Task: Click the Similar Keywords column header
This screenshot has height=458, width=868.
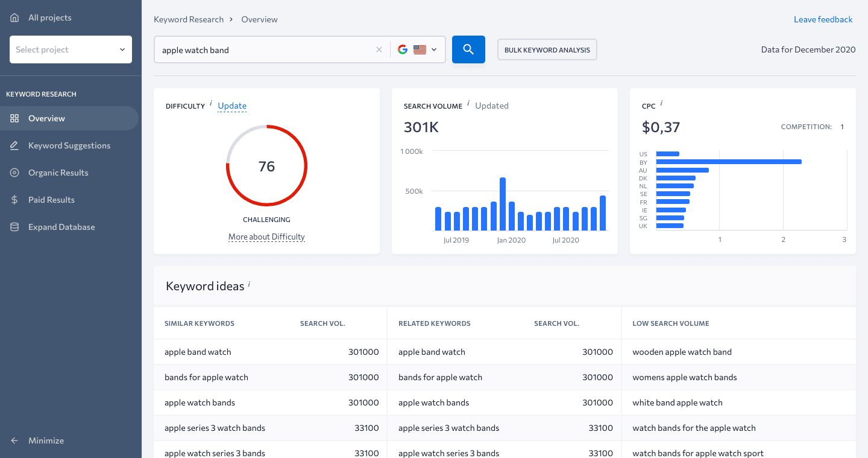Action: coord(200,323)
